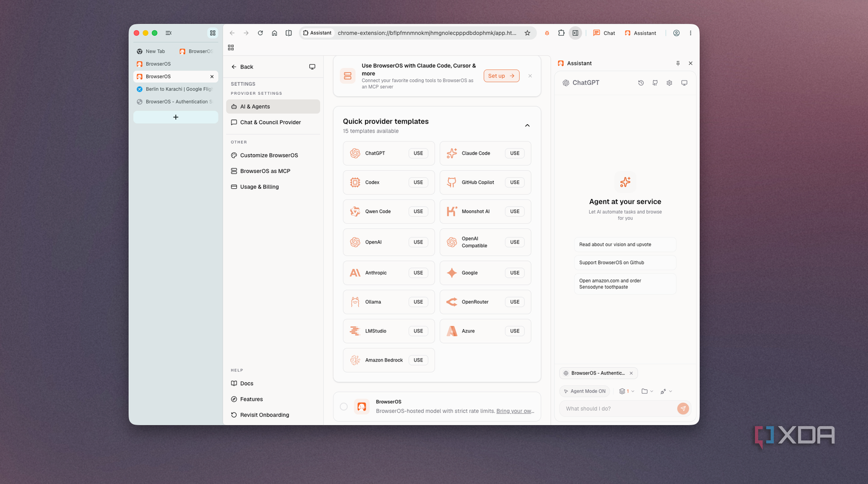Screen dimensions: 868x484
Task: Reload the current page
Action: (260, 33)
